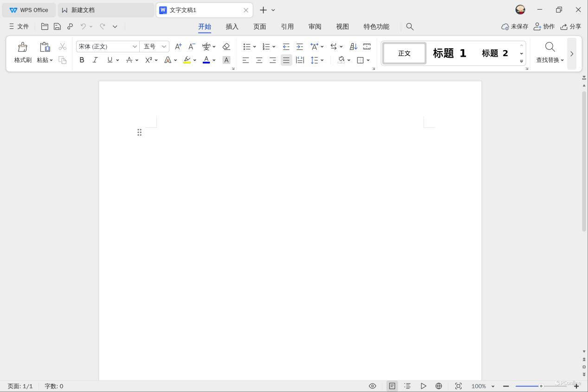
Task: Click the 分享 share button
Action: pyautogui.click(x=571, y=26)
